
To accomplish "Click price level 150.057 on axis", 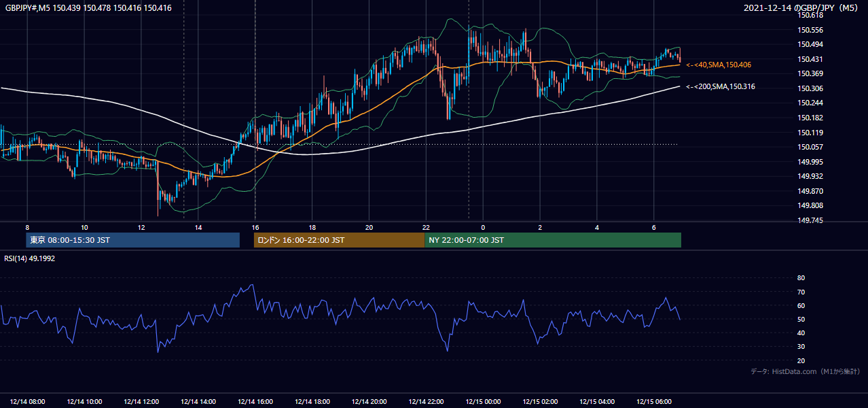I will click(810, 147).
